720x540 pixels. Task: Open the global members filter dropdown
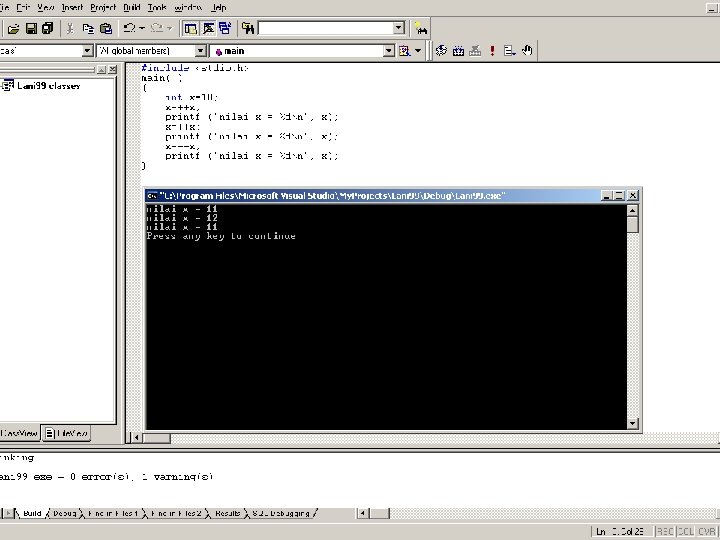(x=201, y=51)
